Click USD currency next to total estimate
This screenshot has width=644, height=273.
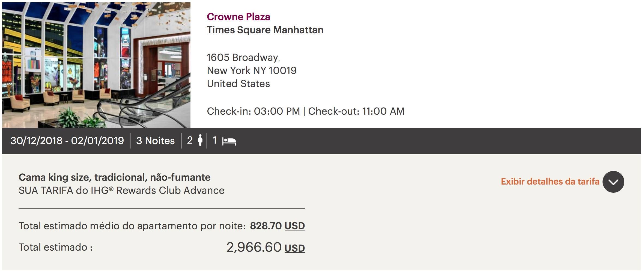coord(294,248)
